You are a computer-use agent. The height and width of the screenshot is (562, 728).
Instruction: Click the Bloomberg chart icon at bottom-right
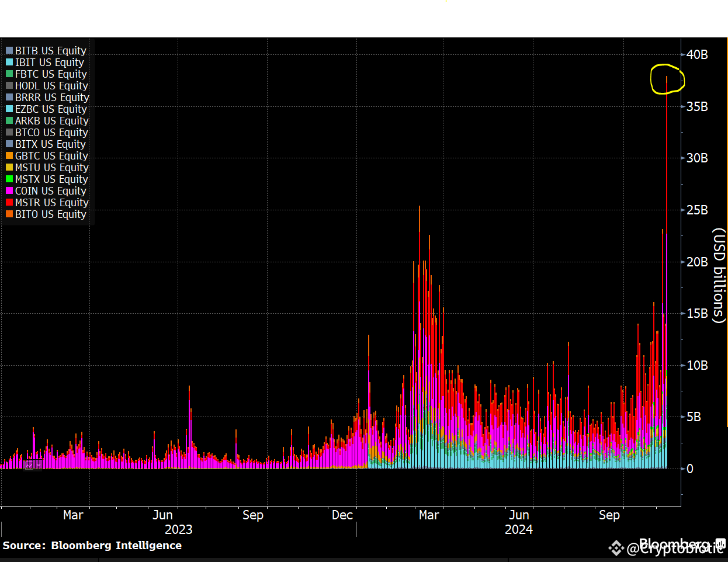(x=720, y=543)
